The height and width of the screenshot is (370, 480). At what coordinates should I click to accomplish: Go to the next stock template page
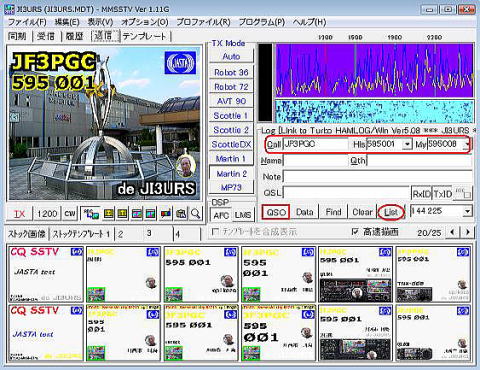point(467,232)
